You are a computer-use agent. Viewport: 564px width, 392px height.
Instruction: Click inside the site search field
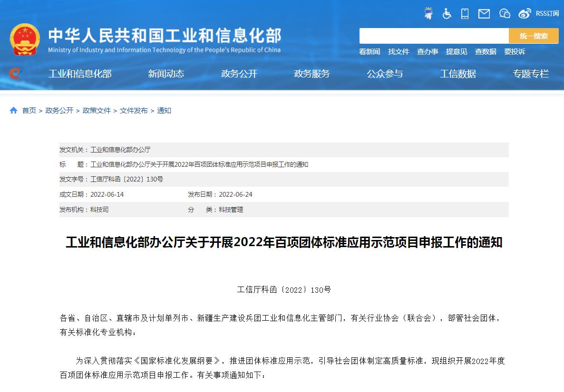tap(434, 36)
